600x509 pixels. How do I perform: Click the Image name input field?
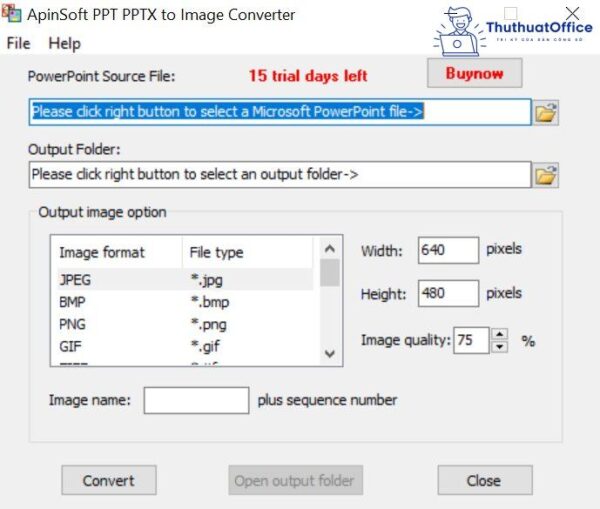pos(196,400)
